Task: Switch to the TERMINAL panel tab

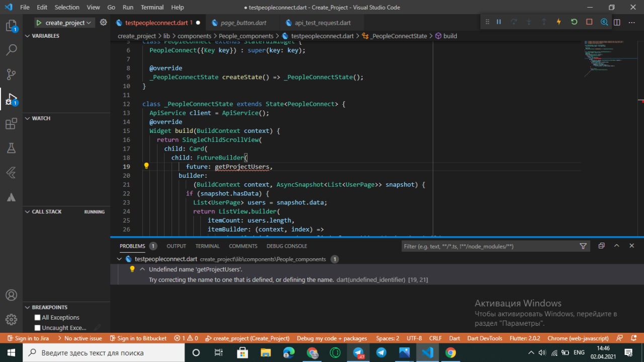Action: point(207,246)
